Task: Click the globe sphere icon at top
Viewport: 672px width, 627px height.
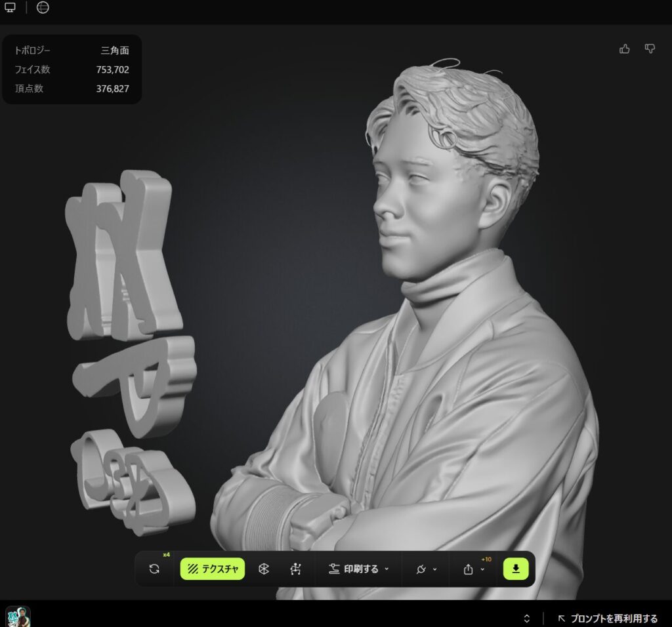Action: tap(43, 8)
